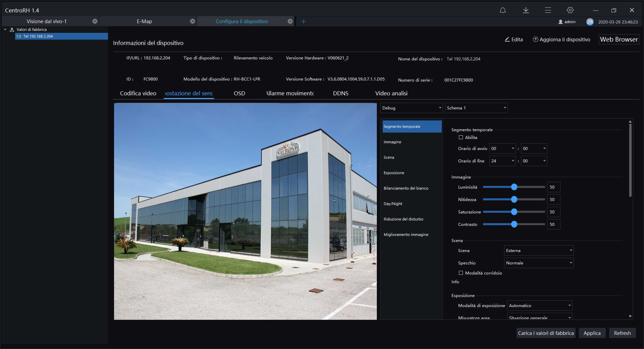Switch to the Codifica video tab
Image resolution: width=644 pixels, height=349 pixels.
click(138, 93)
